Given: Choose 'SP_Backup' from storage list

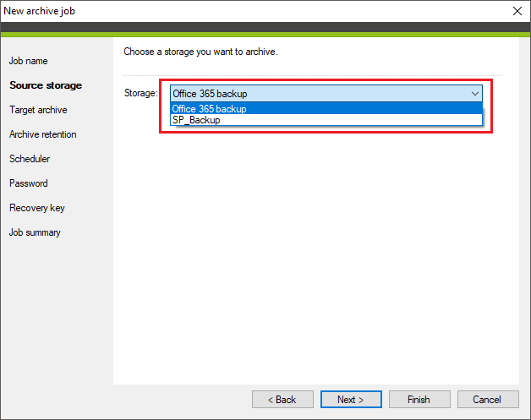Looking at the screenshot, I should 326,120.
